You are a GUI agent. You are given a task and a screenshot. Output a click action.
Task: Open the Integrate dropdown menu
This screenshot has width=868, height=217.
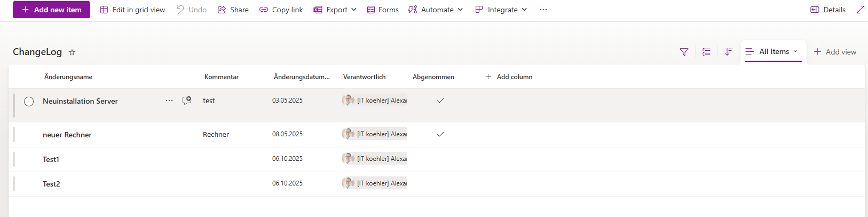(x=501, y=10)
